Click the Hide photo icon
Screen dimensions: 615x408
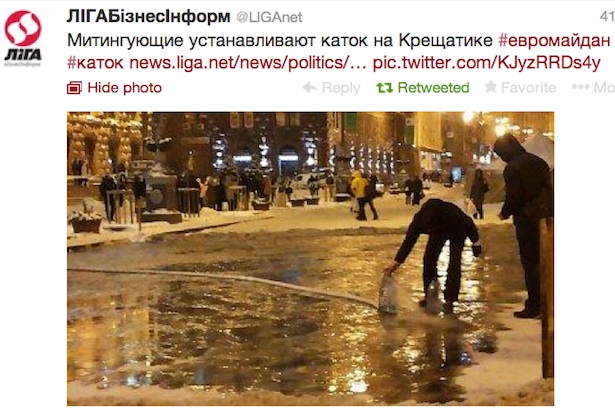pos(74,88)
